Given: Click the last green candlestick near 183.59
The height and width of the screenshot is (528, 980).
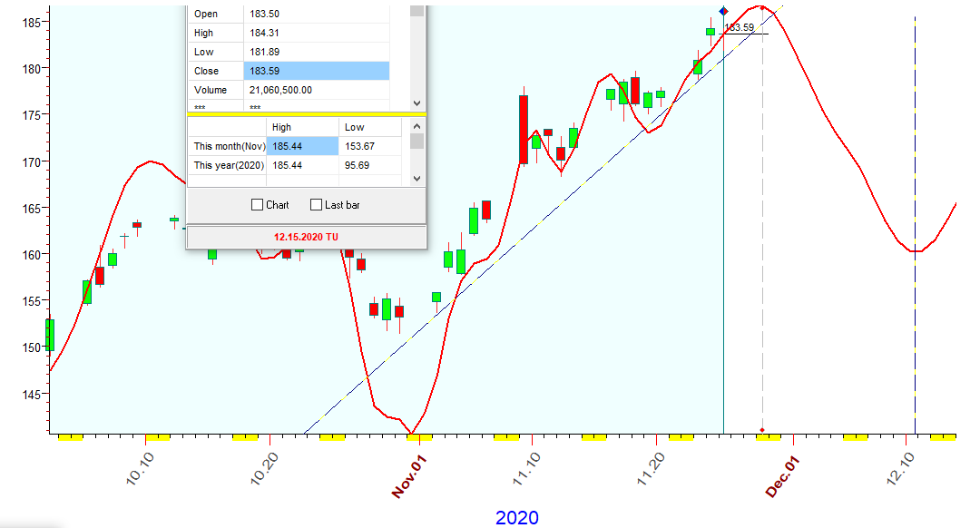Looking at the screenshot, I should 710,32.
